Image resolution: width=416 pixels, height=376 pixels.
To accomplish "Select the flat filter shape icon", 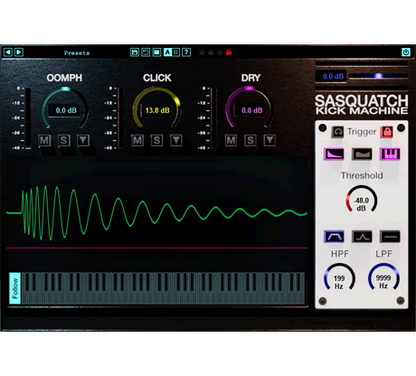I will (390, 237).
